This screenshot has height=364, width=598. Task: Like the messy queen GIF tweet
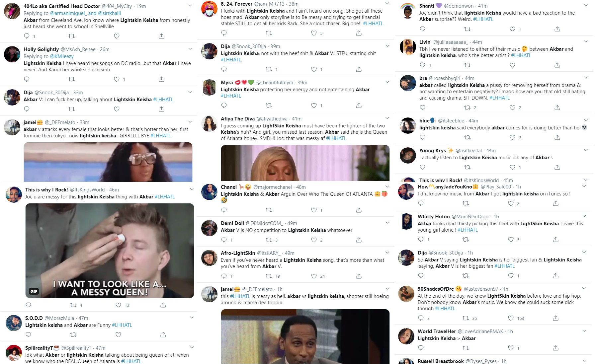[x=118, y=305]
